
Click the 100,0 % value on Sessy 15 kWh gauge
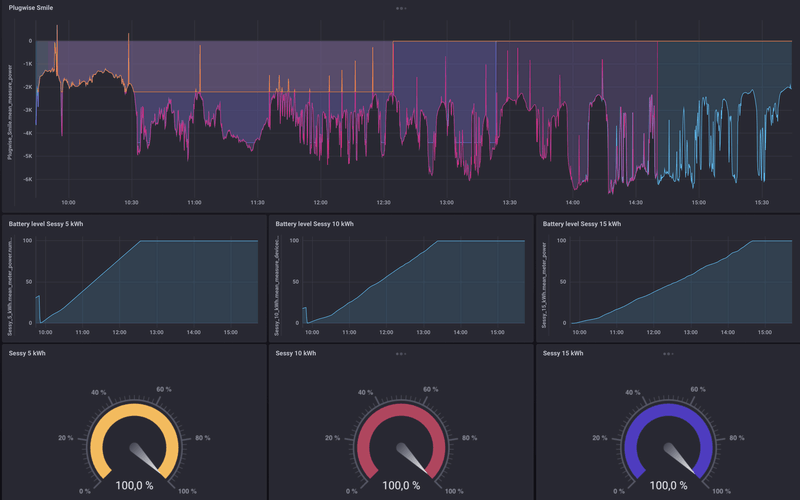point(668,485)
